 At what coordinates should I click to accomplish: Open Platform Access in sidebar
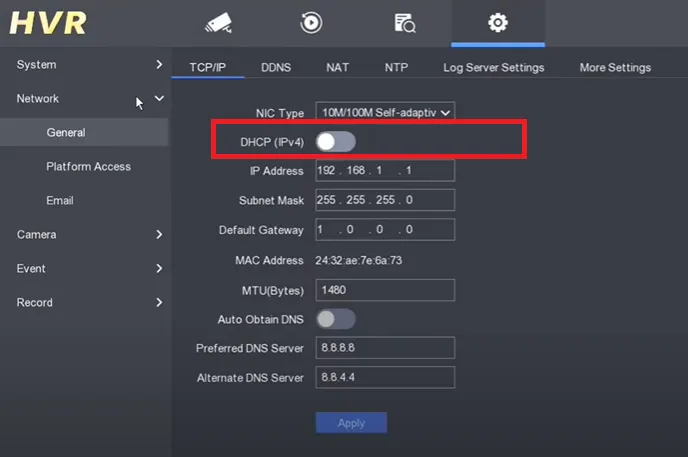tap(89, 167)
